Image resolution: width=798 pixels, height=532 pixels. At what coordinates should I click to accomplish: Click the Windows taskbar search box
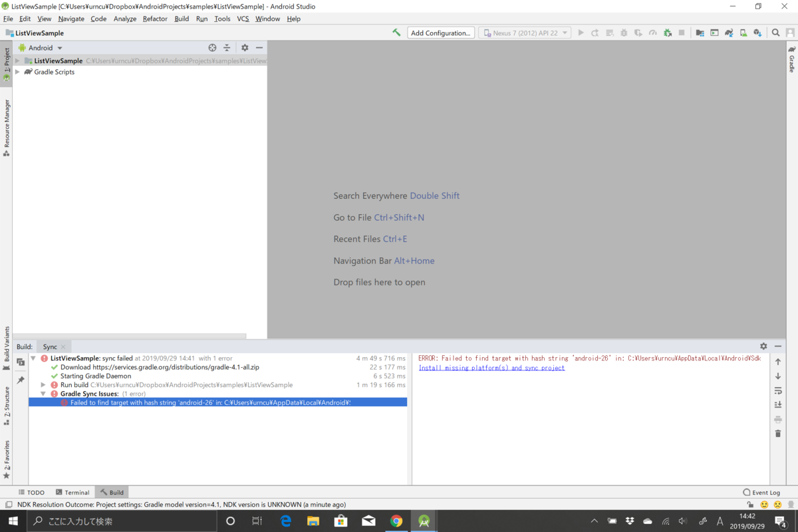pyautogui.click(x=122, y=521)
